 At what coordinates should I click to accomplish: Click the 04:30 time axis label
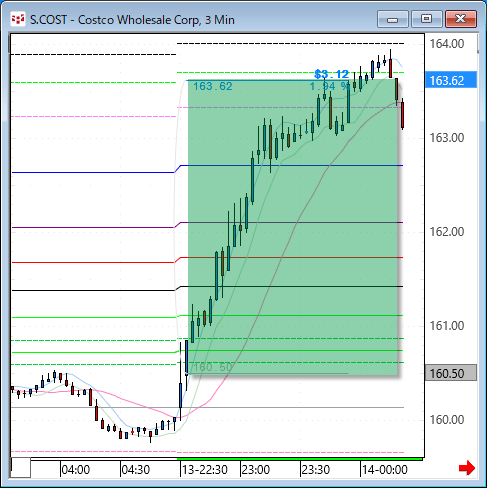point(135,470)
